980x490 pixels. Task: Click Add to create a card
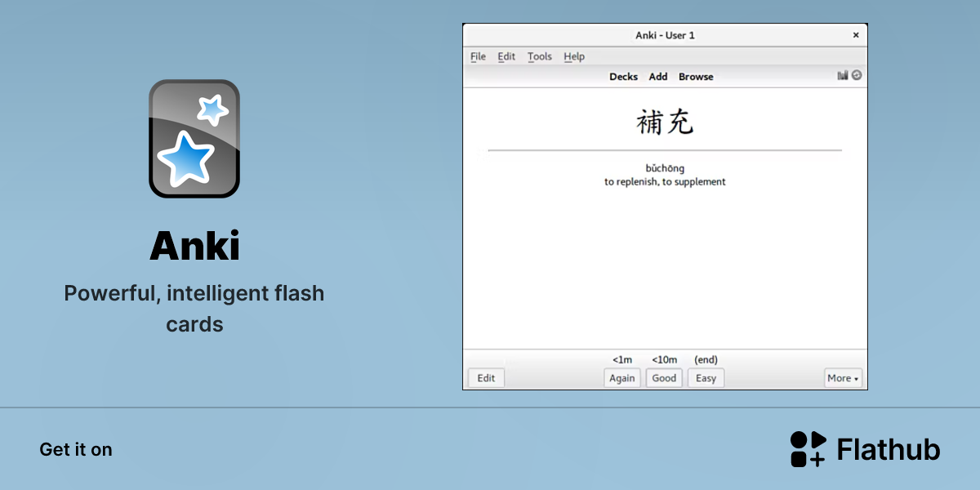(658, 77)
